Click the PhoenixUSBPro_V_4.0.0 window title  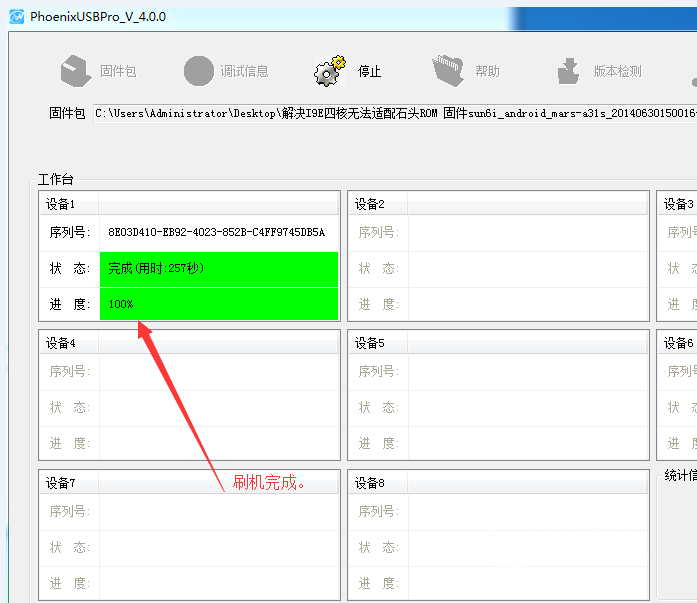98,17
